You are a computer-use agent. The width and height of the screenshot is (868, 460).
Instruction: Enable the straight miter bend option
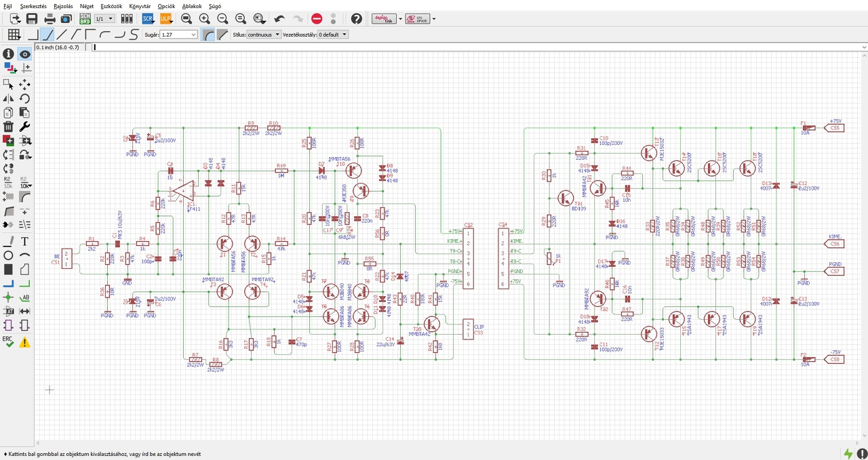pos(222,35)
